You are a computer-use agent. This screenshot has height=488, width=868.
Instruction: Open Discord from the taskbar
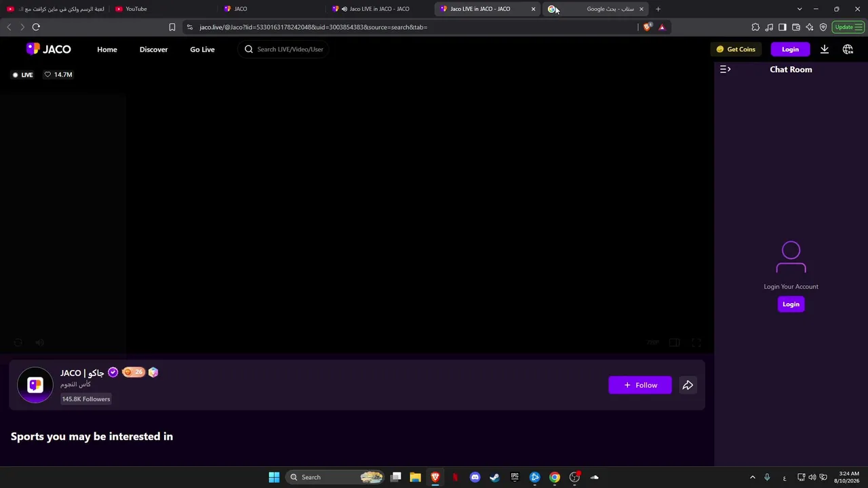click(475, 477)
